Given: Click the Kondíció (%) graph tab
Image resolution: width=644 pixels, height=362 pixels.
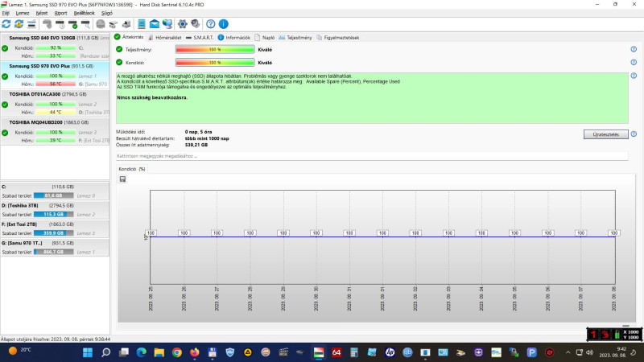Looking at the screenshot, I should click(x=132, y=169).
